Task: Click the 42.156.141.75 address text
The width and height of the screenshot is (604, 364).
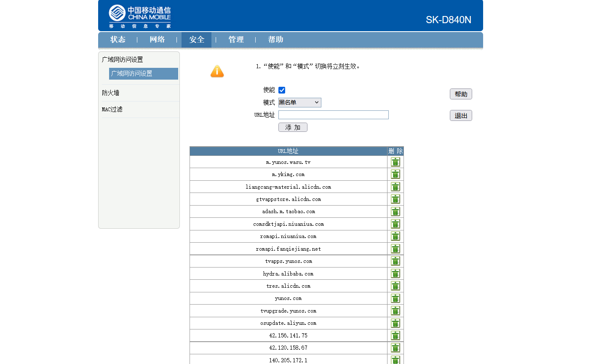Action: click(288, 336)
